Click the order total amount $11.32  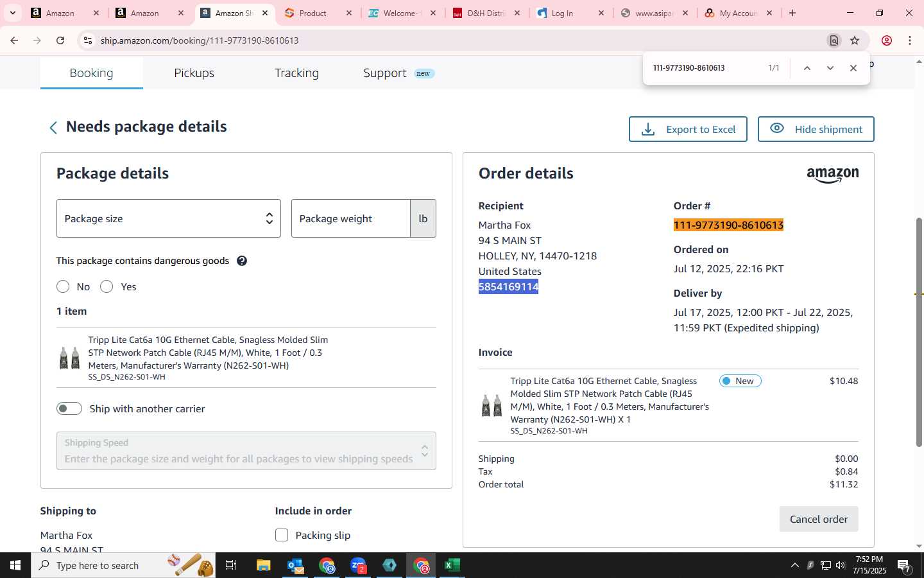point(844,484)
